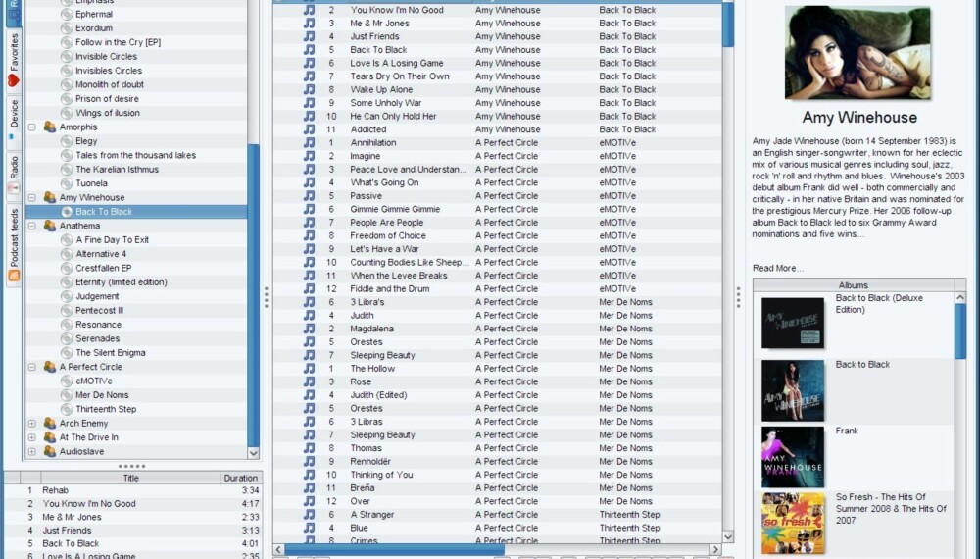Click left arrow of horizontal track scrollbar
980x559 pixels.
pyautogui.click(x=278, y=550)
